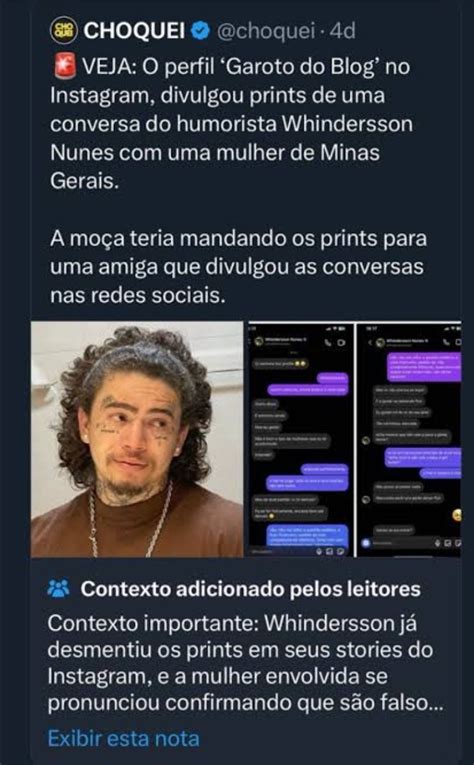Tap the blue camera circle in right chat message bar
Image resolution: width=474 pixels, height=765 pixels.
click(x=366, y=543)
